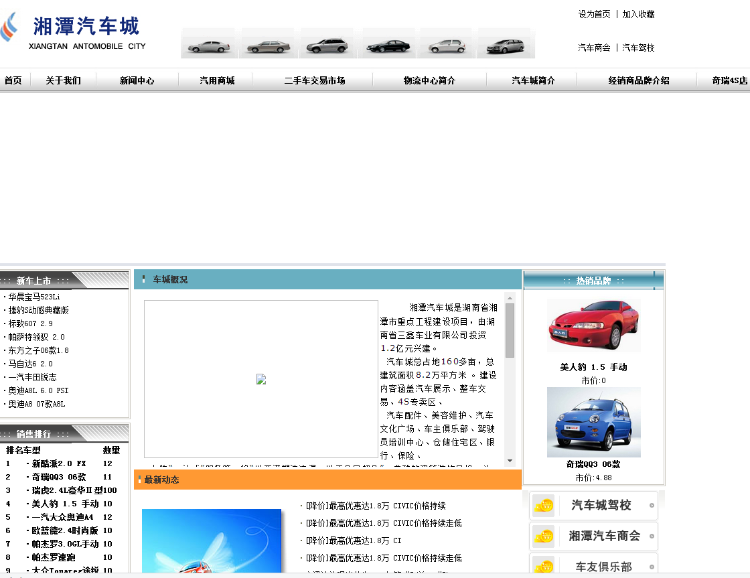Open the blue 奇瑞QQ3 car image

[594, 422]
